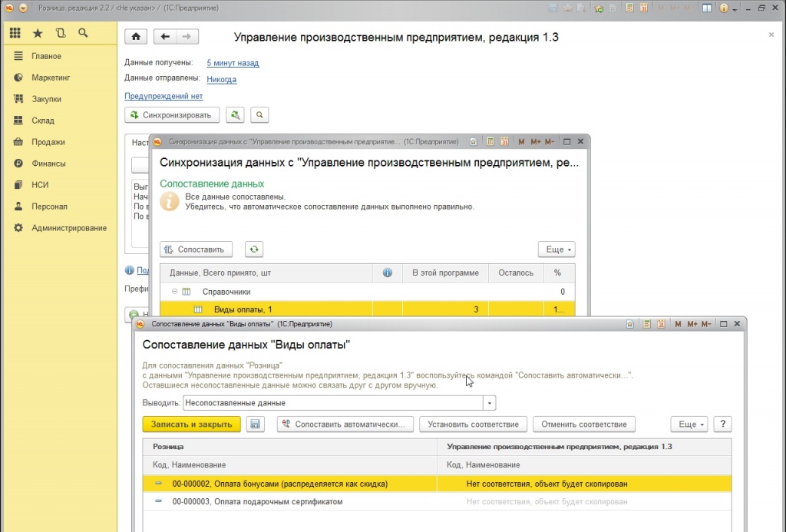The width and height of the screenshot is (786, 532).
Task: Open the Продажи section
Action: [48, 142]
